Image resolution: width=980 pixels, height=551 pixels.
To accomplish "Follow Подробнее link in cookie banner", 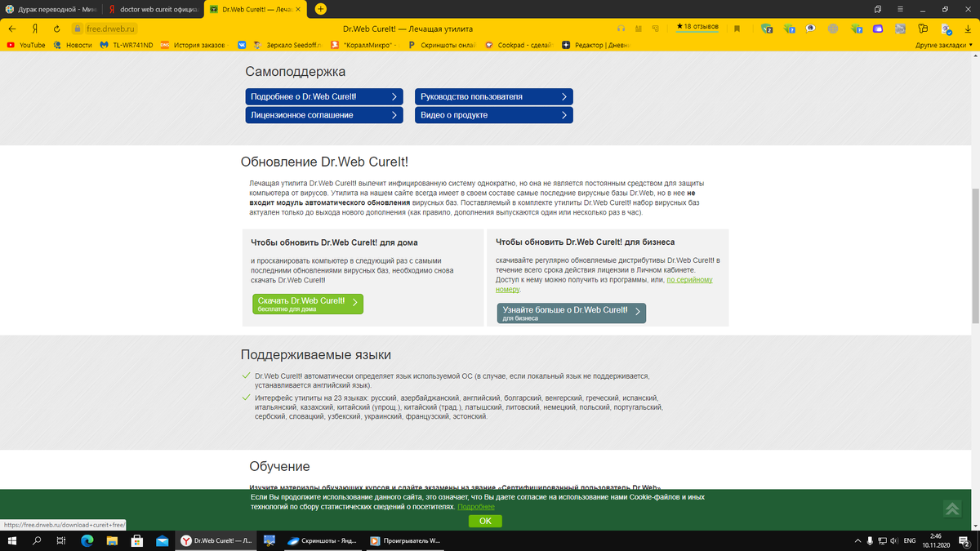I will pyautogui.click(x=475, y=507).
